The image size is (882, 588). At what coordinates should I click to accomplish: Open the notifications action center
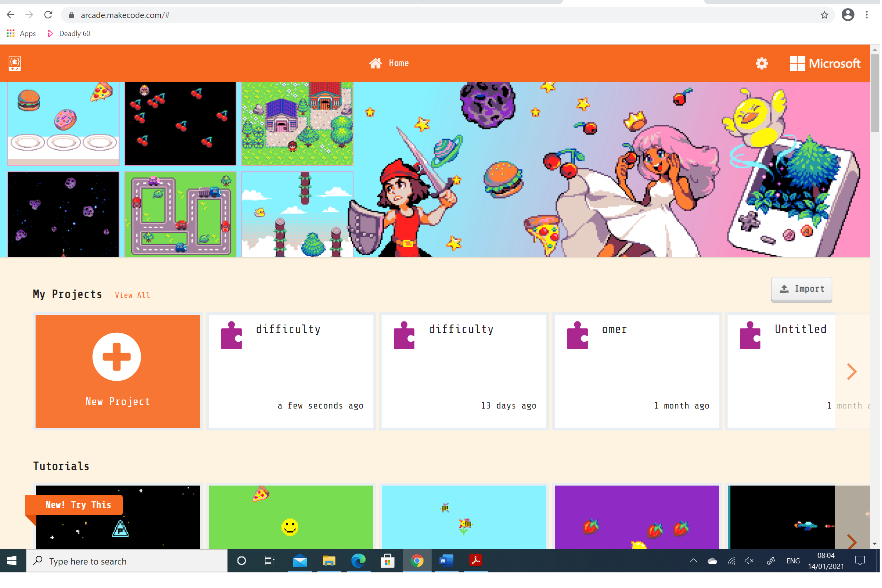click(x=860, y=561)
